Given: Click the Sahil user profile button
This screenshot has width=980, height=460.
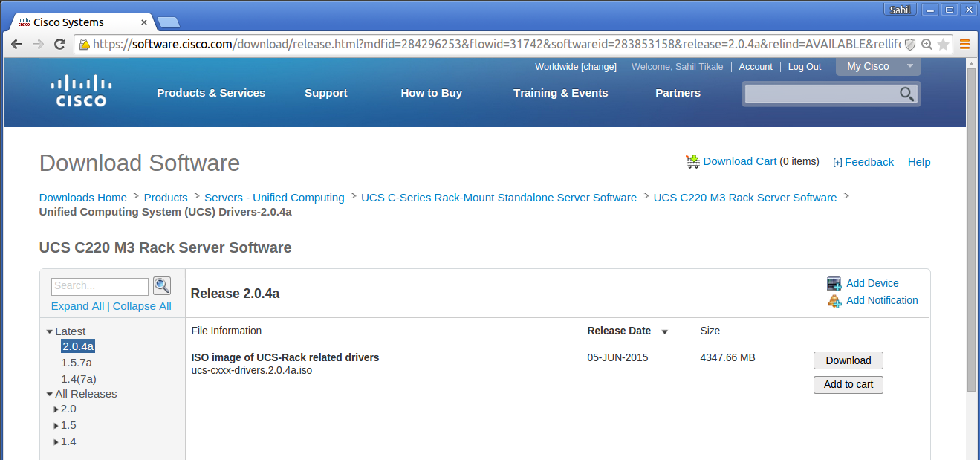Looking at the screenshot, I should click(901, 10).
